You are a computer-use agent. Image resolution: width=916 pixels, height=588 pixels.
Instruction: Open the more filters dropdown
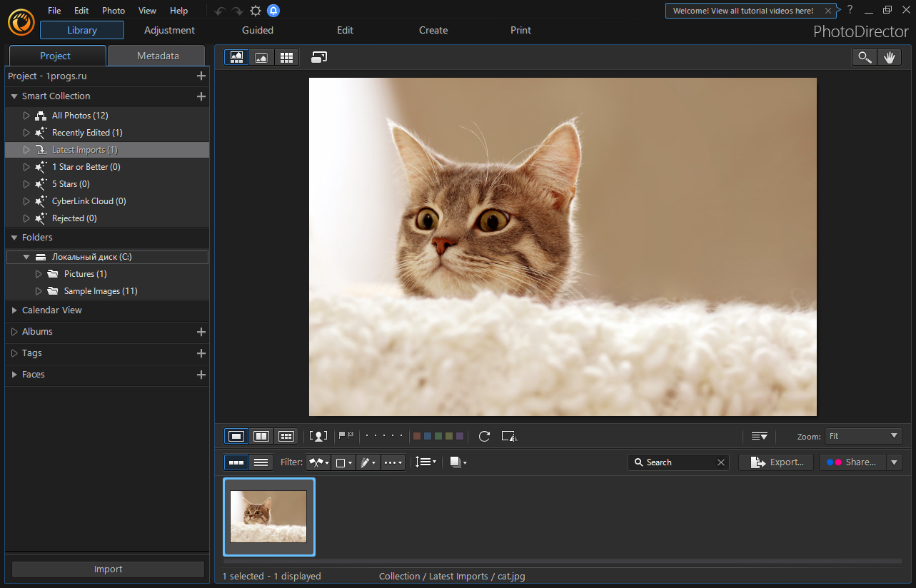click(393, 462)
